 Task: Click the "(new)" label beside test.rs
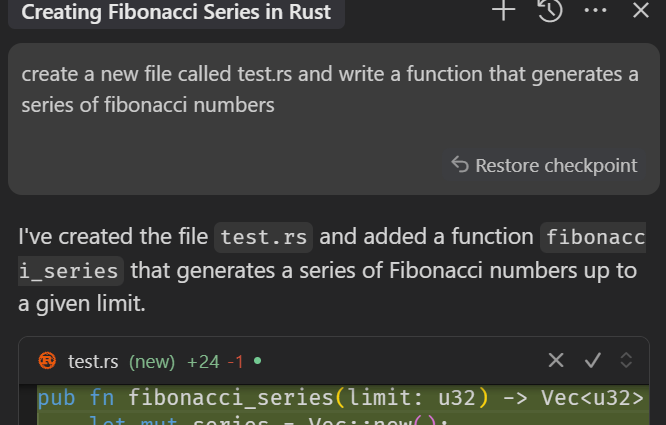coord(151,361)
